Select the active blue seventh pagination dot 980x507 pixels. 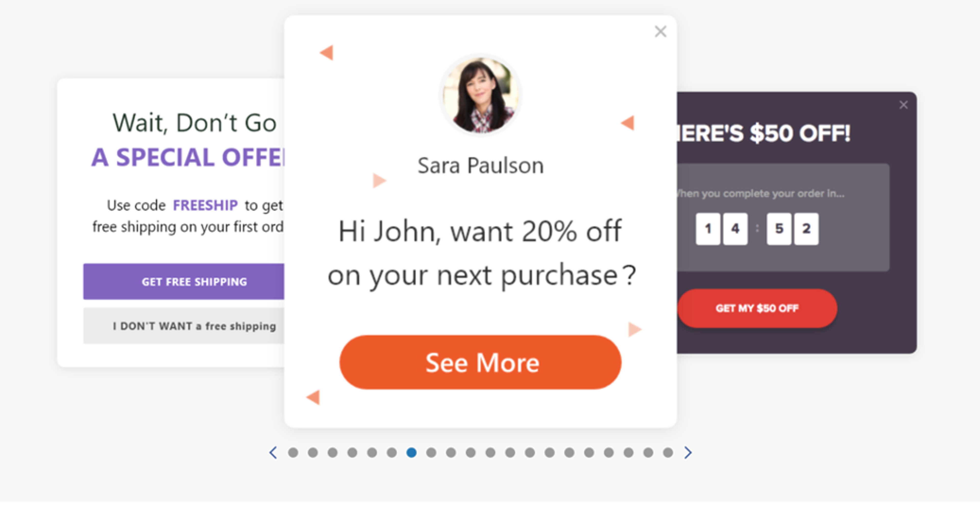411,452
